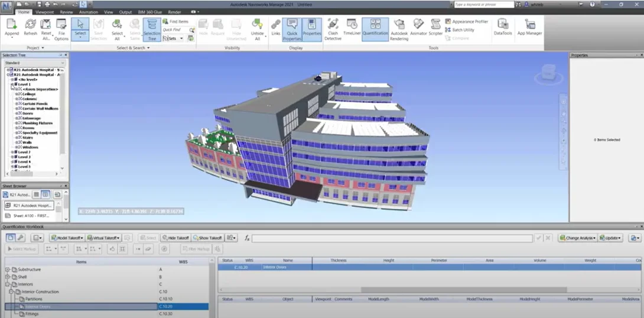Select Walls in the Selection Tree

(28, 142)
